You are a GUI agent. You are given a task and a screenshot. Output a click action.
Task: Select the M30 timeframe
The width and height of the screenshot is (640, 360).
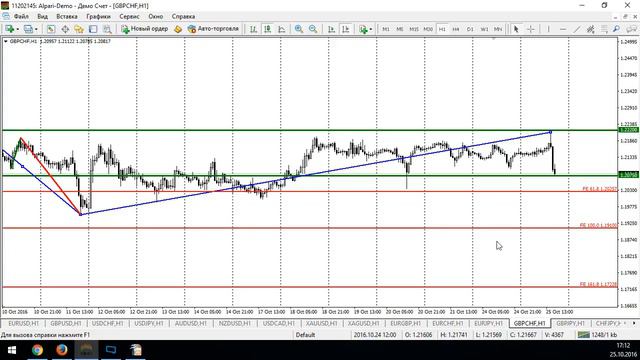click(x=428, y=29)
